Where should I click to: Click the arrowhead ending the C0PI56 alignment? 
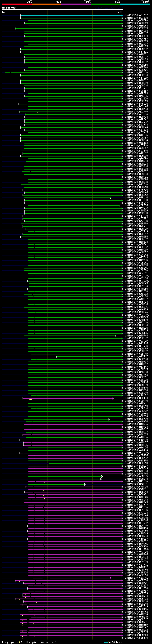click(x=120, y=206)
